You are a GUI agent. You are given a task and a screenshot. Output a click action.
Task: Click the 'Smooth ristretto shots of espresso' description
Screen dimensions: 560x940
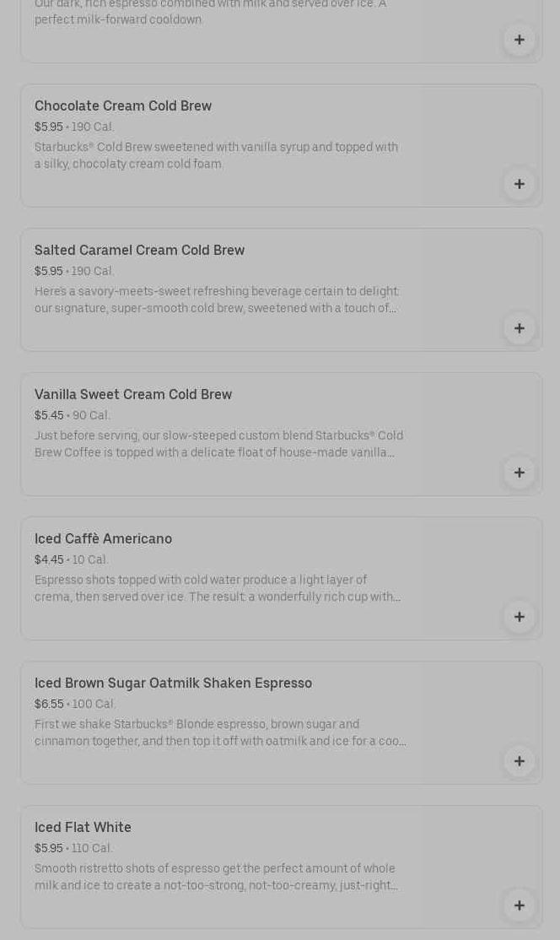(216, 877)
